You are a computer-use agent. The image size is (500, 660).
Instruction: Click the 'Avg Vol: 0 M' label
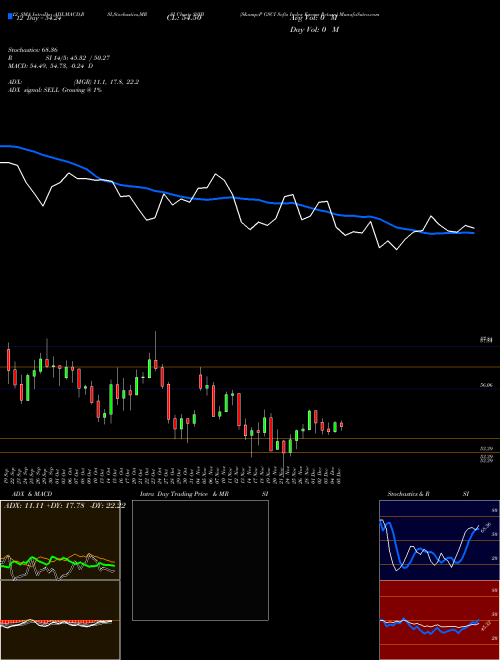pos(314,19)
